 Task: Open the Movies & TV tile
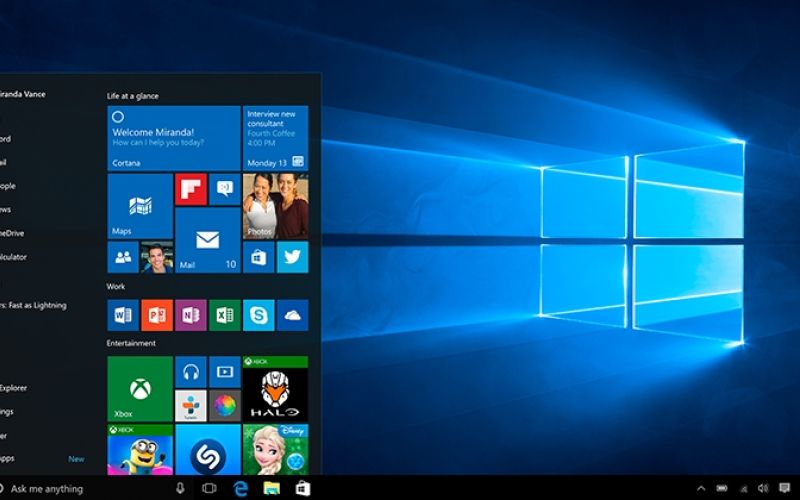point(224,372)
